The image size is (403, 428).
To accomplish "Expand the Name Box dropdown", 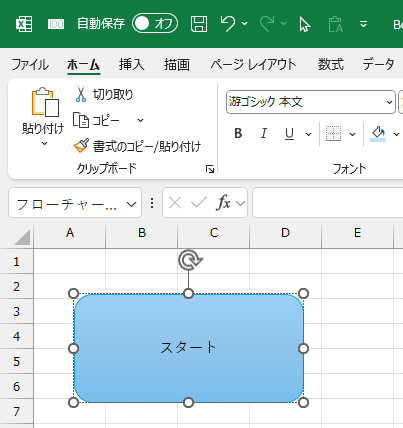I will (132, 204).
